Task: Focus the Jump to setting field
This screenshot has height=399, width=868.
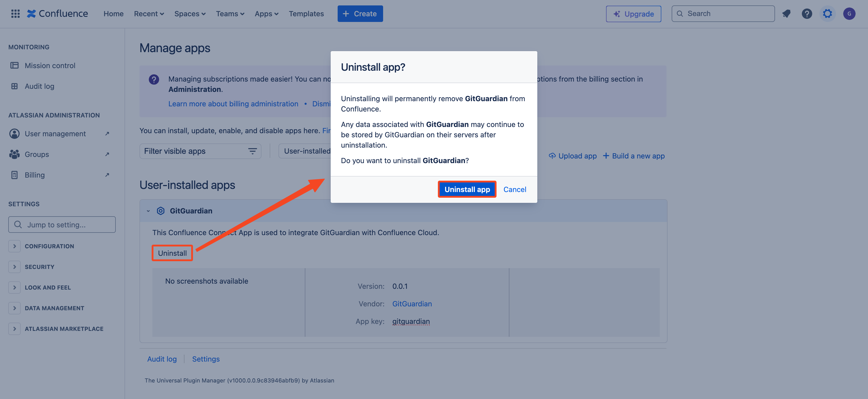Action: (62, 225)
